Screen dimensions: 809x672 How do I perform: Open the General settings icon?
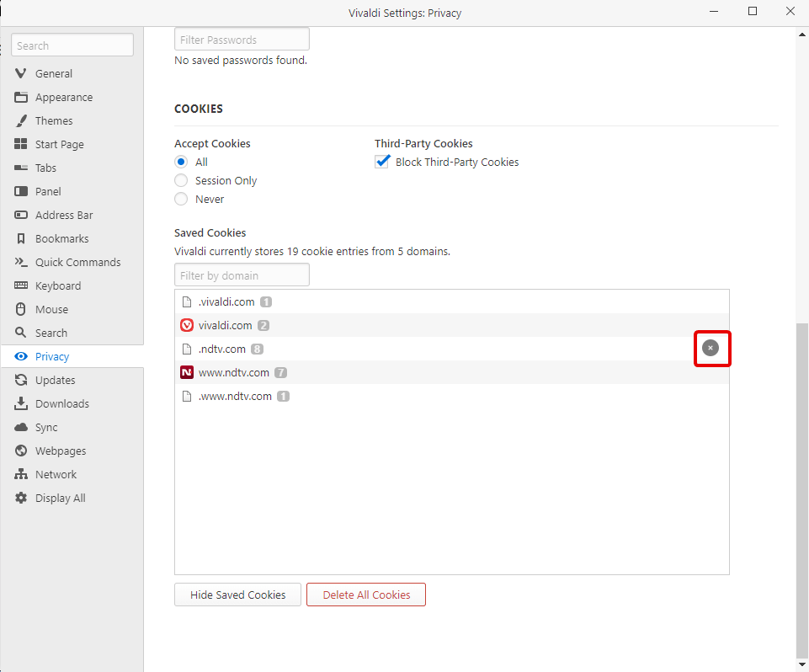[21, 73]
